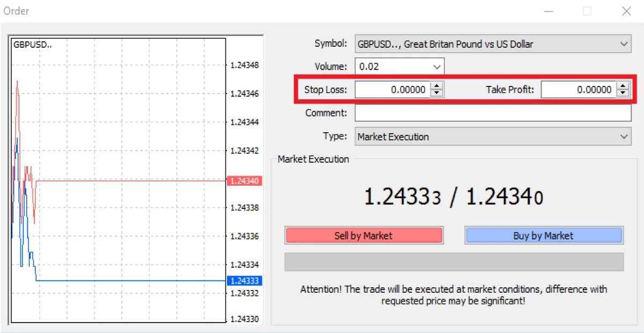Click the Volume value box showing 0.02
Screen dimensions: 644x333
[x=392, y=66]
